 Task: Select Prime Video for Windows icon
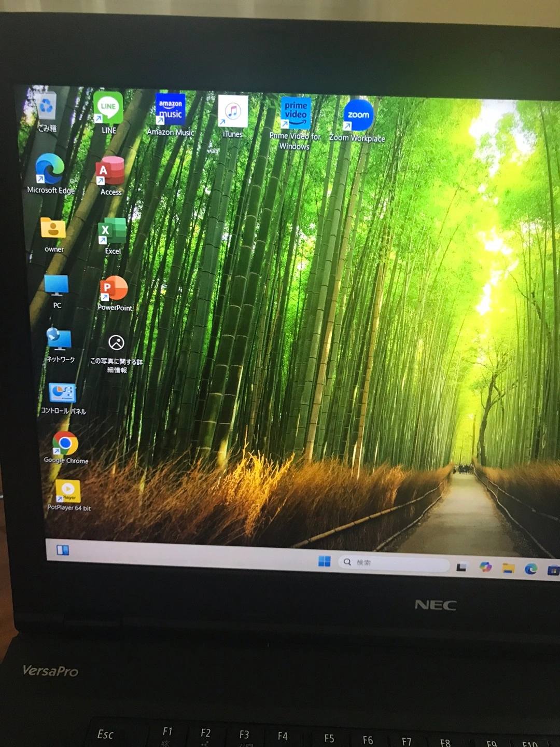pyautogui.click(x=296, y=114)
